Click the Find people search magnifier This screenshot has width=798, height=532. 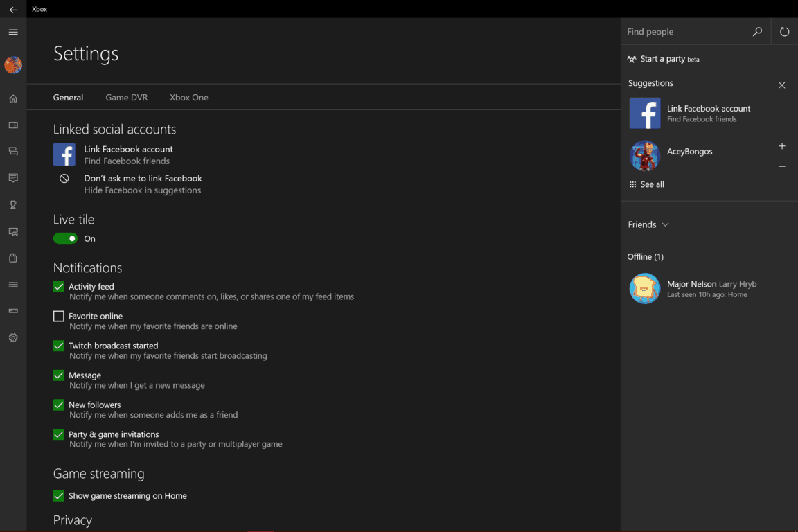pyautogui.click(x=757, y=32)
